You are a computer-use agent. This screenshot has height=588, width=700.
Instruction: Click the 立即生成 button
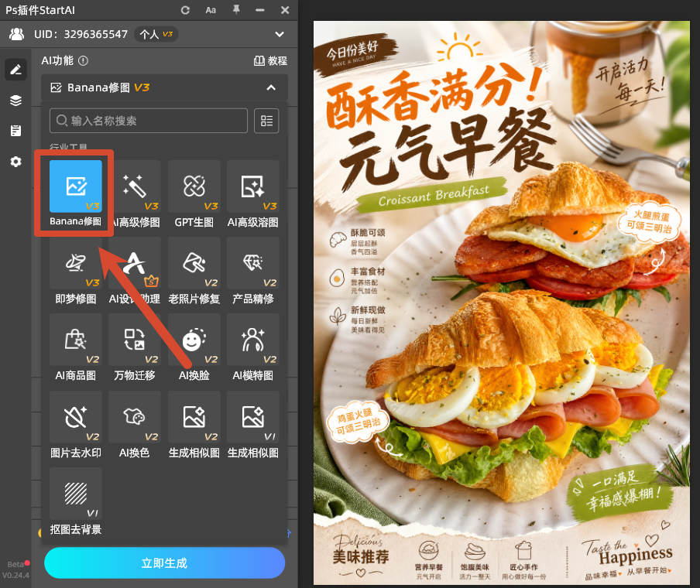click(164, 563)
